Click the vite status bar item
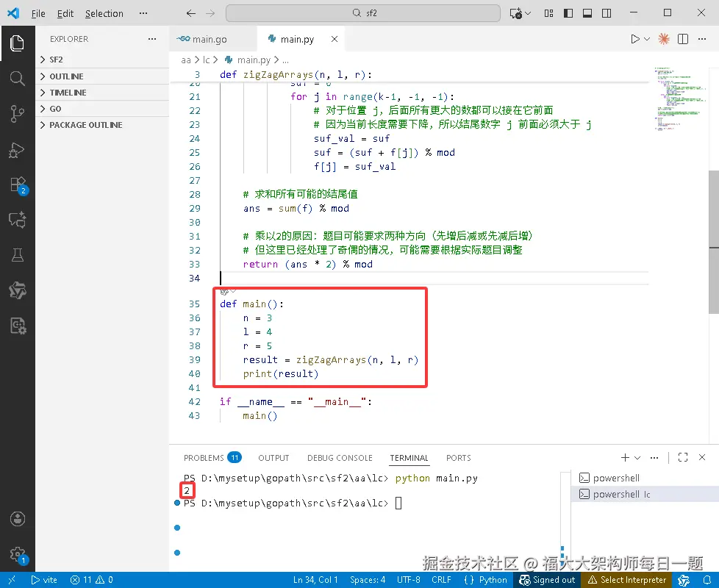 click(x=45, y=580)
